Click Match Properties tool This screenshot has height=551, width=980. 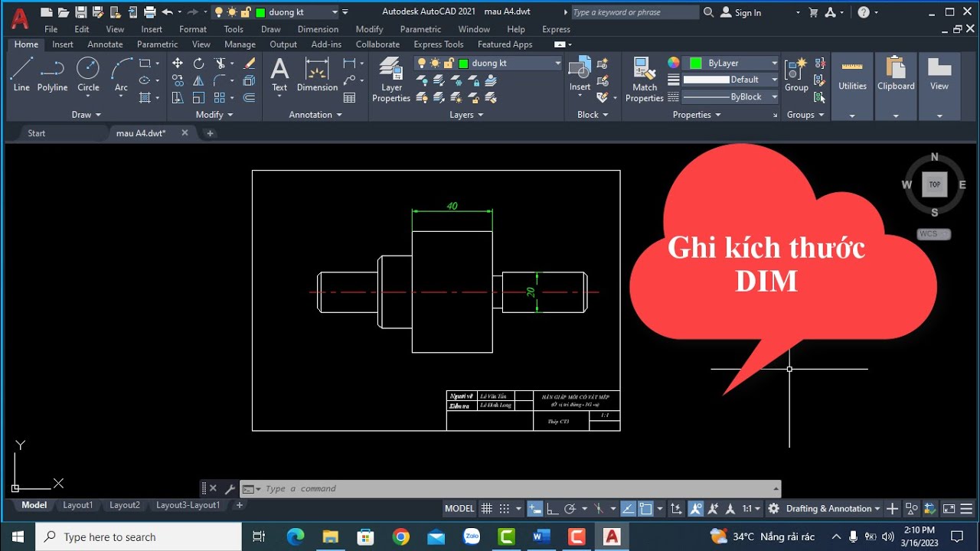click(645, 79)
